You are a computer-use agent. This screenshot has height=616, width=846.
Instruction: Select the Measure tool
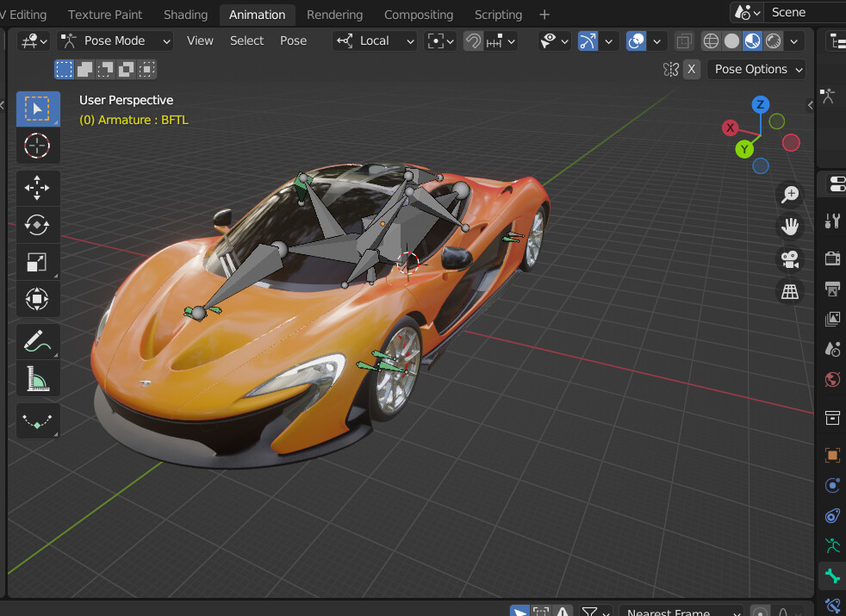tap(37, 377)
